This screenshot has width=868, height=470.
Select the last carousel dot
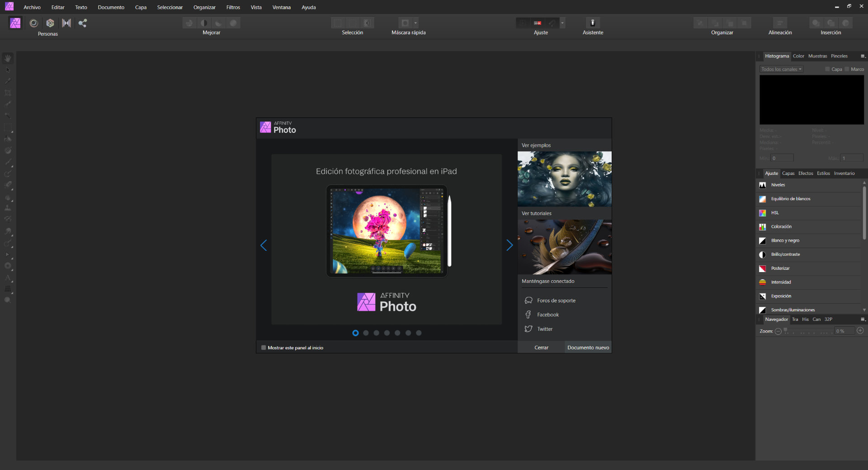point(419,333)
